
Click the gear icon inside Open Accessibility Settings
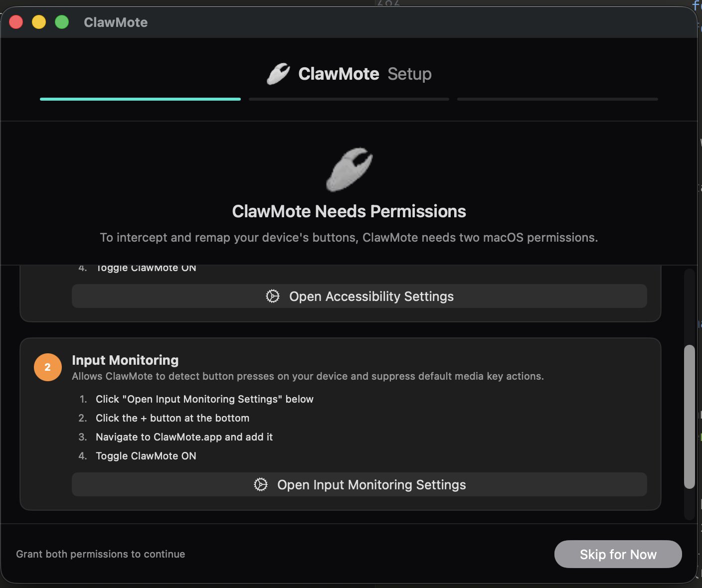click(273, 296)
